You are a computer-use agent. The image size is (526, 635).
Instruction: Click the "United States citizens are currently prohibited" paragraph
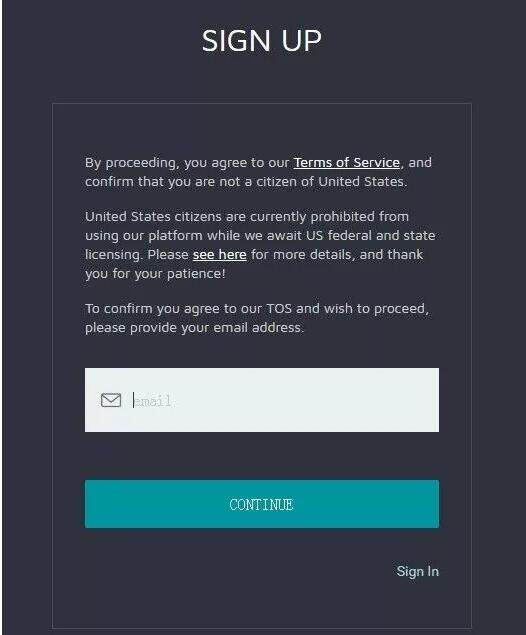pyautogui.click(x=260, y=245)
